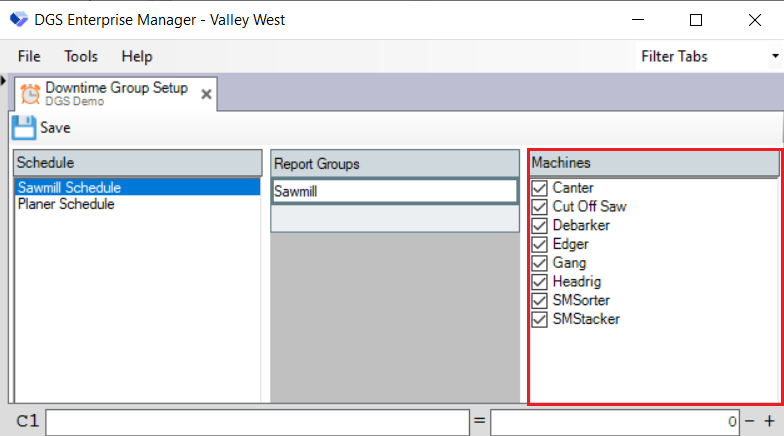The image size is (784, 436).
Task: Open the Help menu
Action: tap(137, 57)
